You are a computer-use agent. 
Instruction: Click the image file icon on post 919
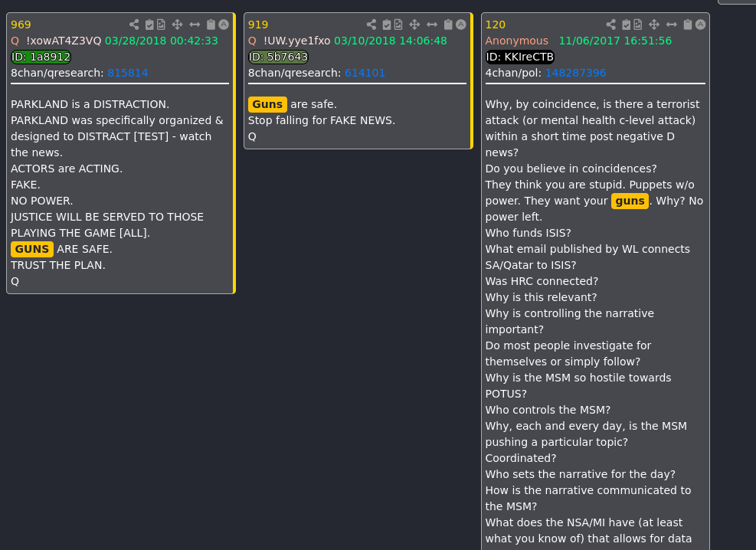tap(398, 25)
